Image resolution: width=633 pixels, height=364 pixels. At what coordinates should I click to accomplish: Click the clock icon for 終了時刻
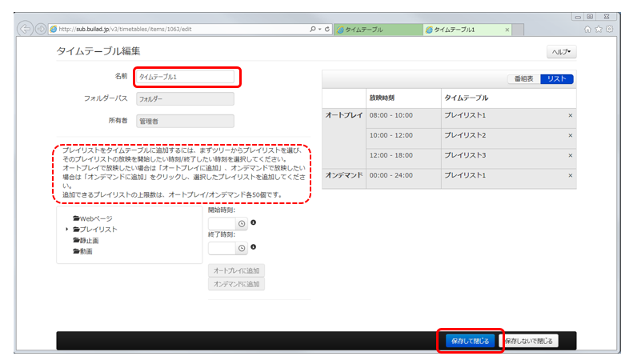[x=242, y=248]
